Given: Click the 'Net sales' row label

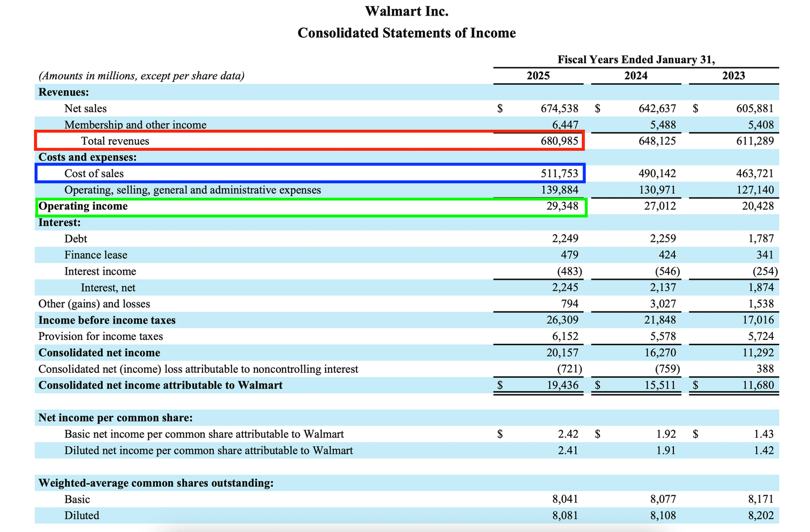Looking at the screenshot, I should coord(85,108).
